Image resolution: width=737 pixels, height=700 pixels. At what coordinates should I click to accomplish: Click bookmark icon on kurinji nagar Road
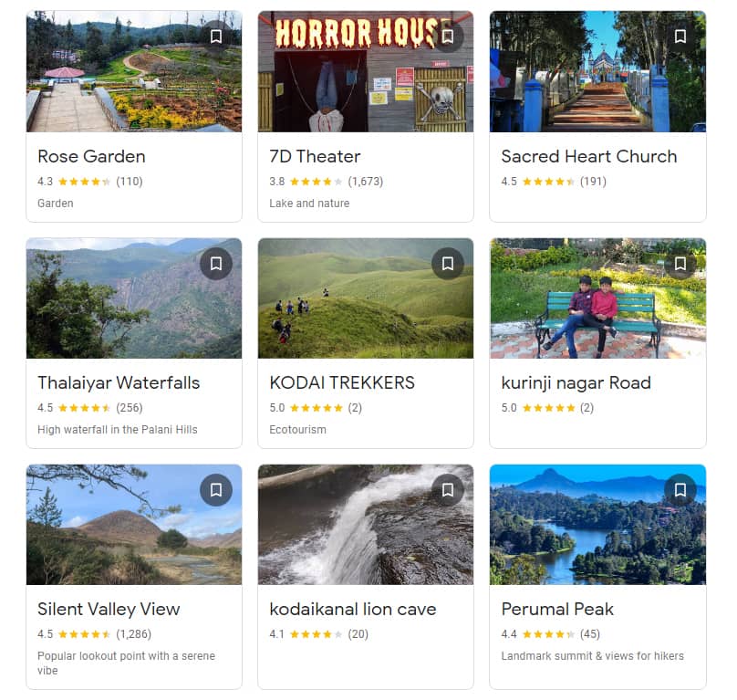(680, 264)
